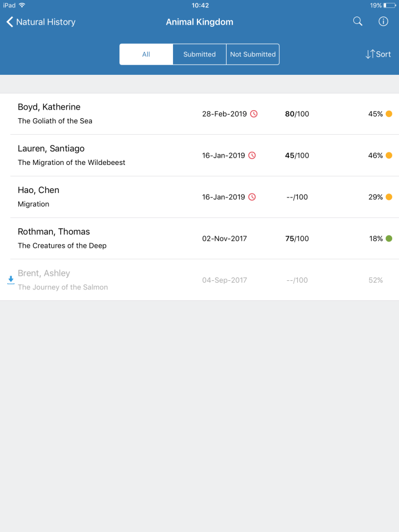Tap the info circle icon

pos(384,21)
